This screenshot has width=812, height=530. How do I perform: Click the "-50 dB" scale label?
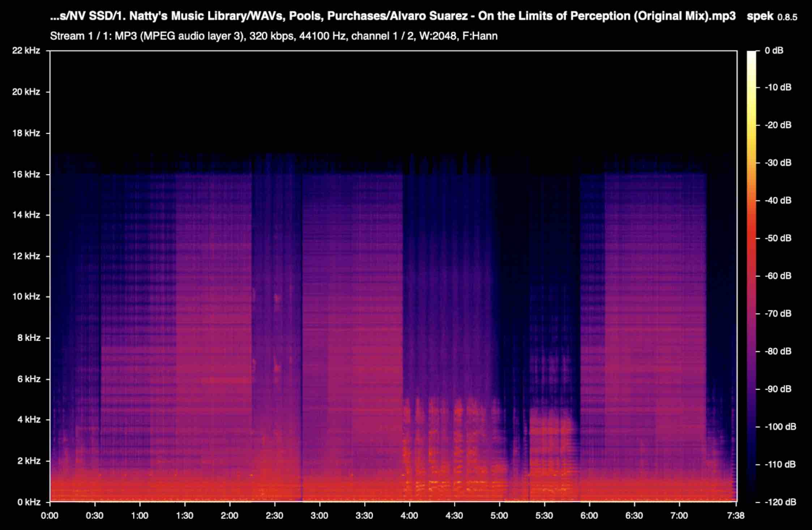[778, 238]
